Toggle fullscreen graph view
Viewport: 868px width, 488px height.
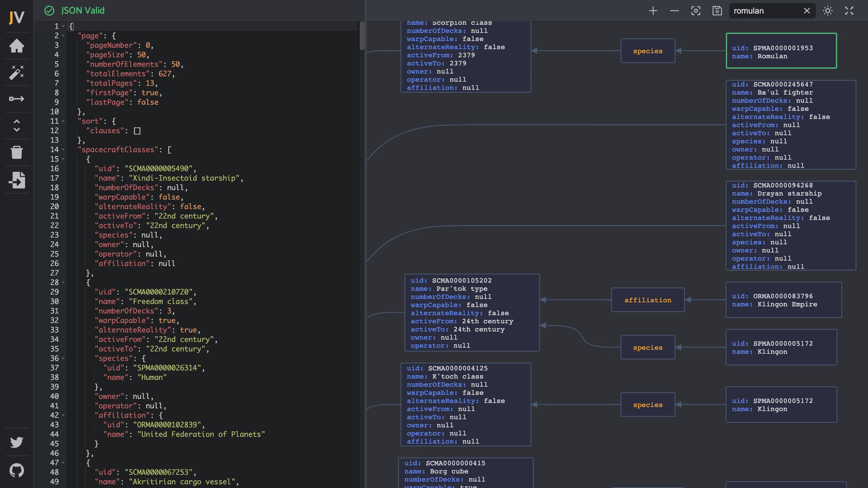click(849, 11)
